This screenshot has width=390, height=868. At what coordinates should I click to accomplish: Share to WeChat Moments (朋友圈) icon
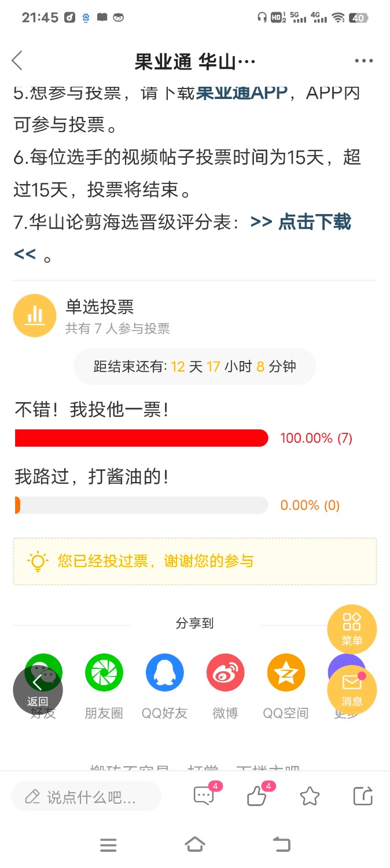104,672
